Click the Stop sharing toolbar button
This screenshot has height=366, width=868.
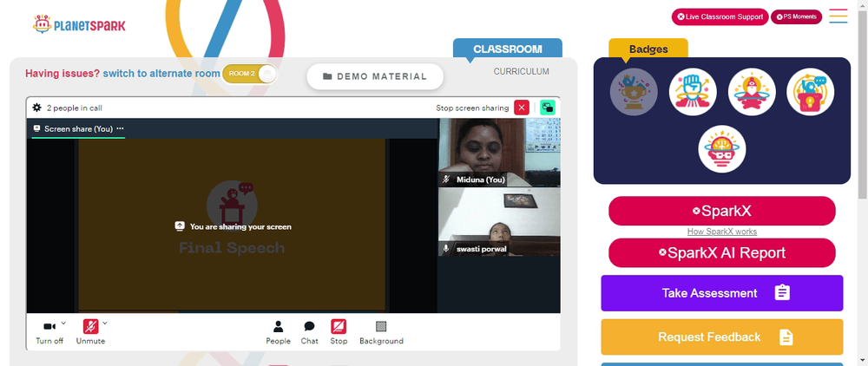click(339, 332)
